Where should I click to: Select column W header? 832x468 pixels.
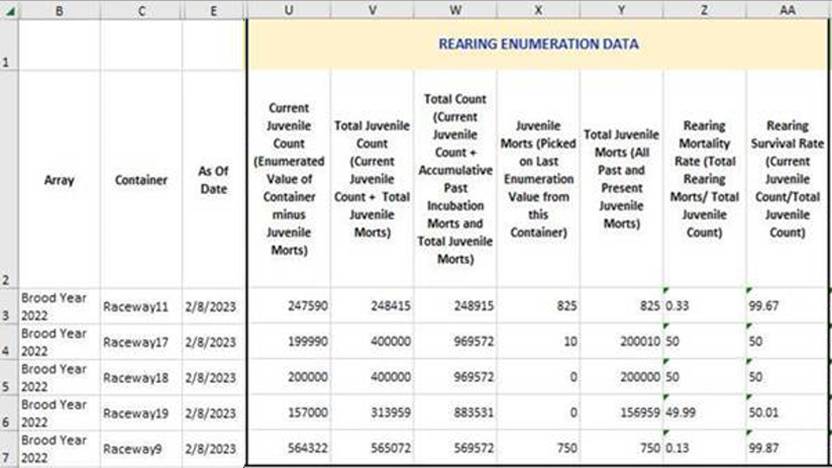point(455,10)
